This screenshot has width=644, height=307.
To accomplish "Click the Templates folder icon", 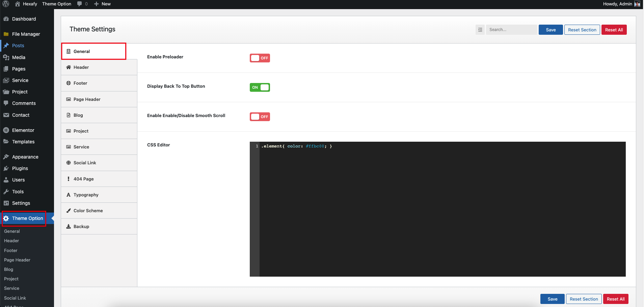I will (x=6, y=142).
